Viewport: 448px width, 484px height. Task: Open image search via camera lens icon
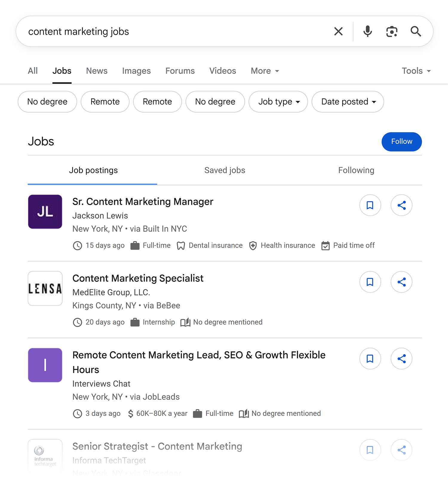tap(392, 31)
